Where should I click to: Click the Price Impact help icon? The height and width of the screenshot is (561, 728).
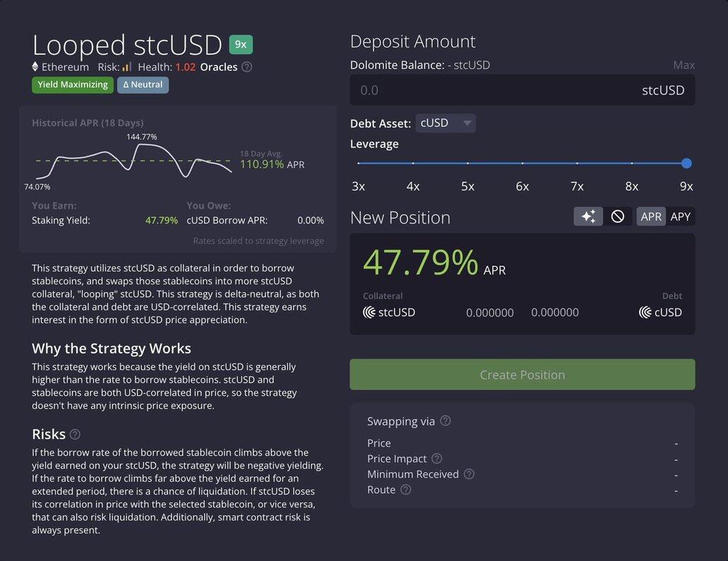pyautogui.click(x=437, y=459)
